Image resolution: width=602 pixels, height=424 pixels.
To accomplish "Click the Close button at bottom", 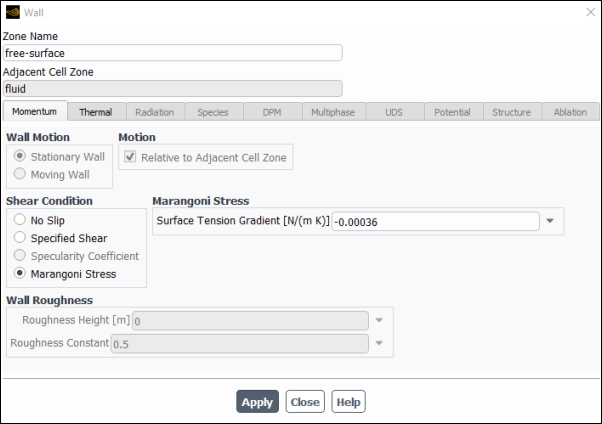I will (x=305, y=402).
